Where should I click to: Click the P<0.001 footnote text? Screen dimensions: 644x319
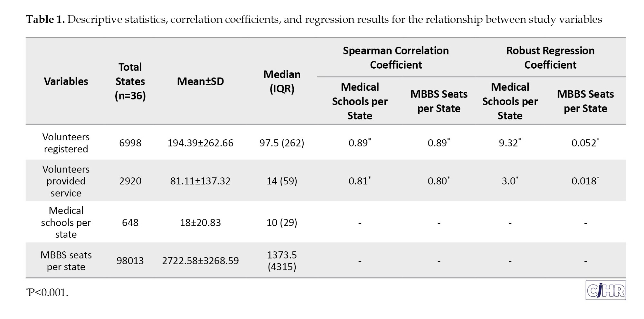coord(47,293)
